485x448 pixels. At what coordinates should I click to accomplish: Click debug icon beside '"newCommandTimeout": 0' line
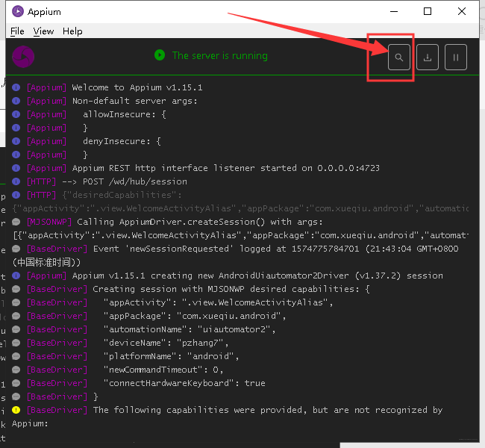[x=16, y=370]
